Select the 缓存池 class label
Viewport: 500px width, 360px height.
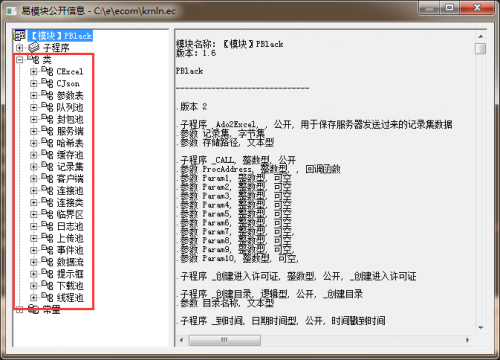70,155
